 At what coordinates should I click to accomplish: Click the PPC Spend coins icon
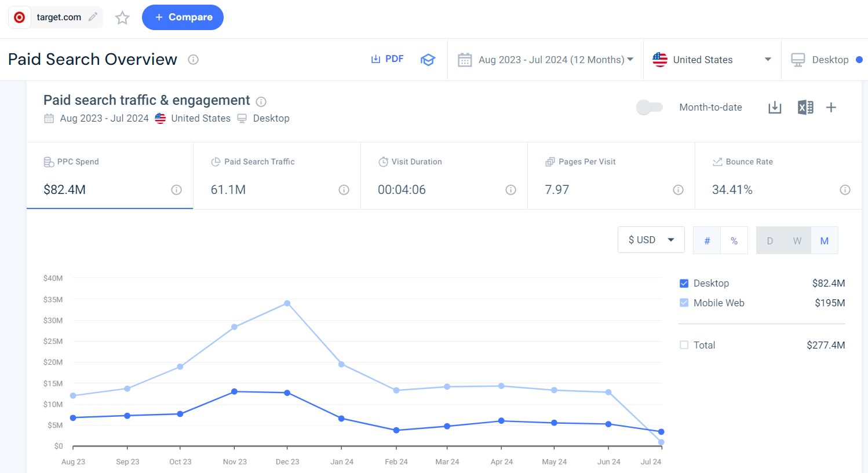coord(49,162)
